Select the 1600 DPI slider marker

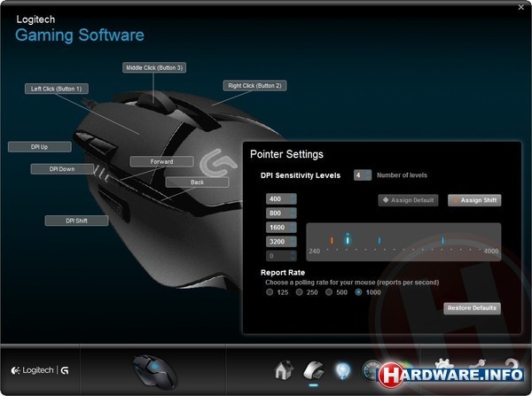tap(379, 240)
